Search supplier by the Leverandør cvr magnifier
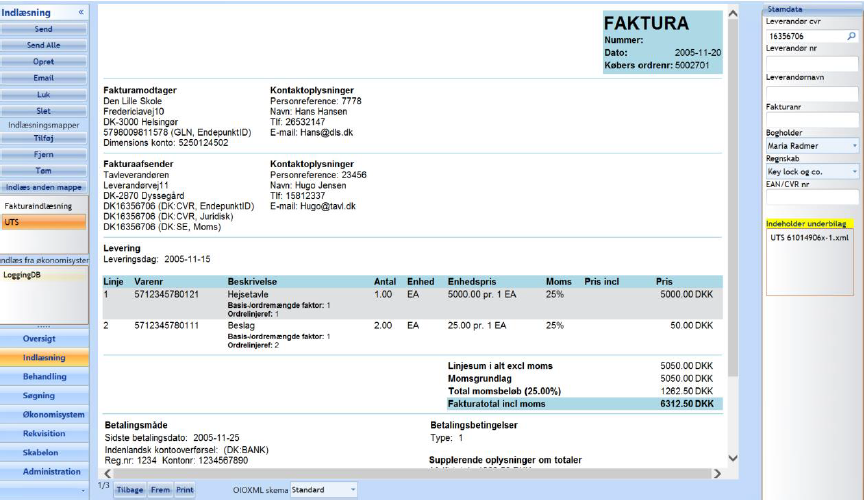This screenshot has height=501, width=866. point(852,36)
